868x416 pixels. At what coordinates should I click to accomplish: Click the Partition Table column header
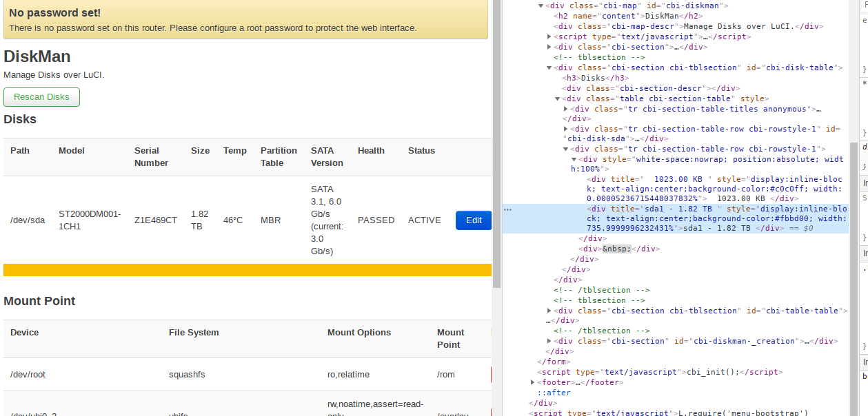[279, 157]
